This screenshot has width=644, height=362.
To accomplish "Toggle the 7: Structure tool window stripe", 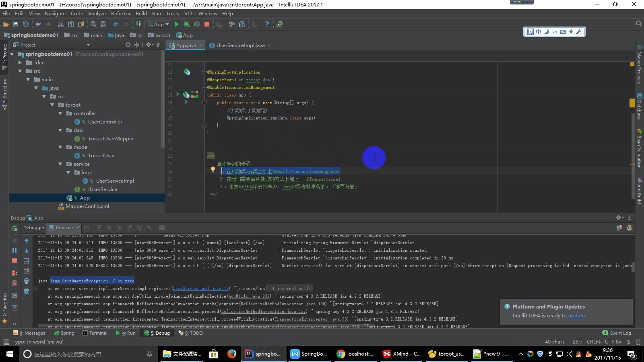I will click(5, 94).
